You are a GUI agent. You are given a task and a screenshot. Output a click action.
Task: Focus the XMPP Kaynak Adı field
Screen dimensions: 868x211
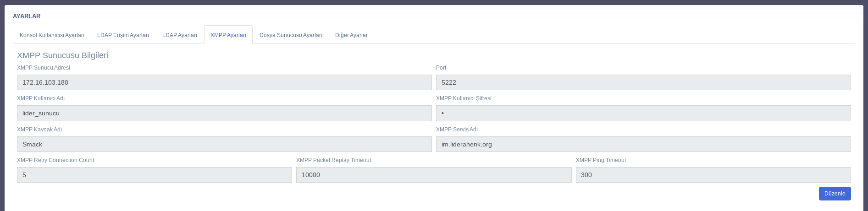pos(224,144)
